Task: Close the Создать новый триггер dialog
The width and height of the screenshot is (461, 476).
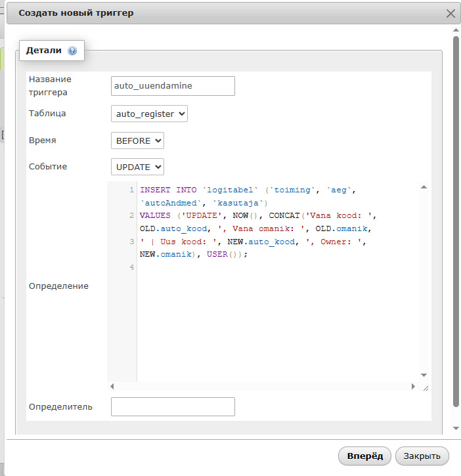Action: pos(450,13)
